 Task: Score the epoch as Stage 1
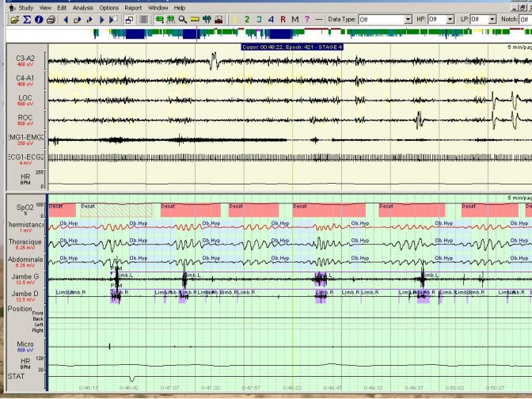click(234, 20)
